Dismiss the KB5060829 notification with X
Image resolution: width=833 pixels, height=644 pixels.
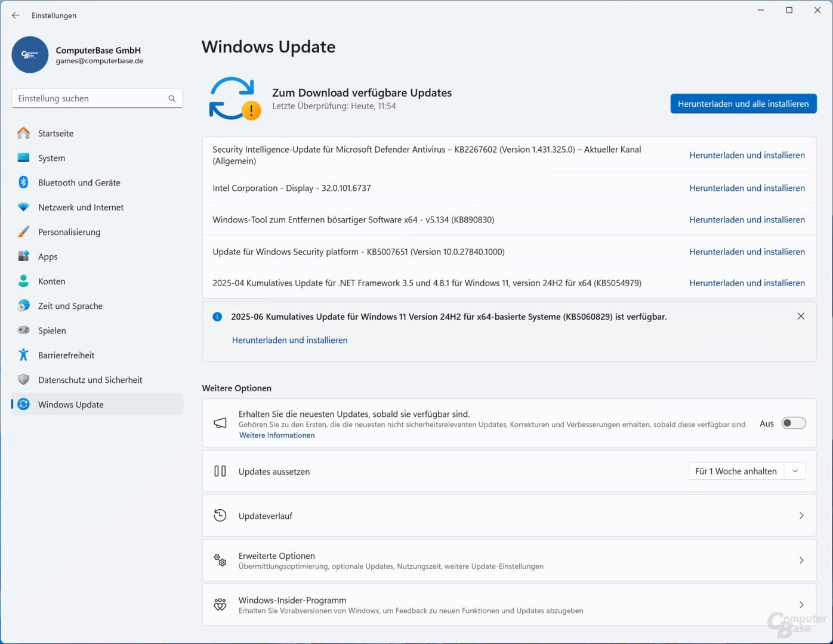click(801, 317)
